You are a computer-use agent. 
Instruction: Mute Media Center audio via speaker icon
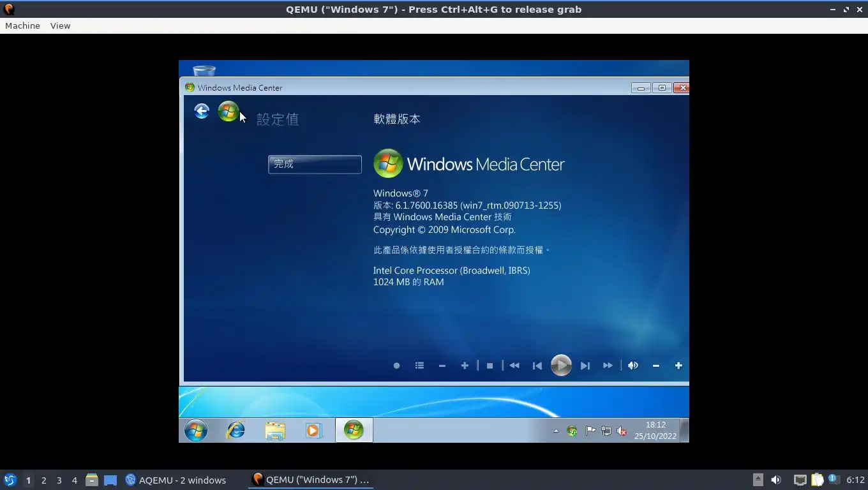632,366
